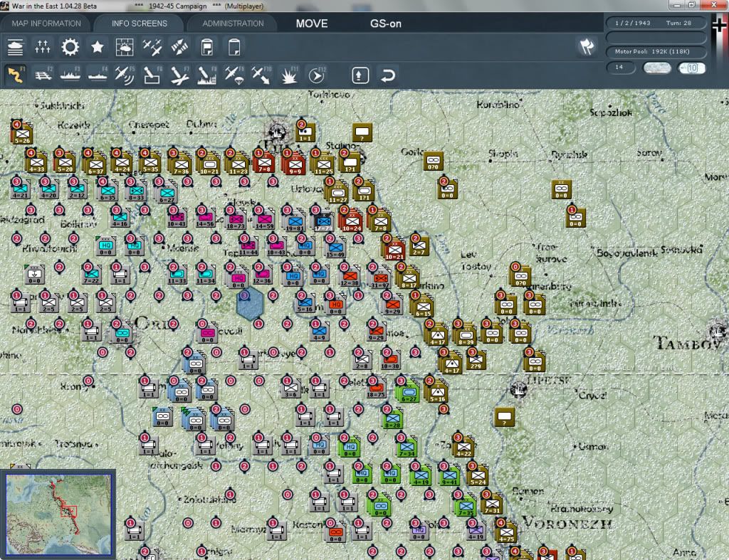
Task: Show the weather map grid icon
Action: [125, 47]
